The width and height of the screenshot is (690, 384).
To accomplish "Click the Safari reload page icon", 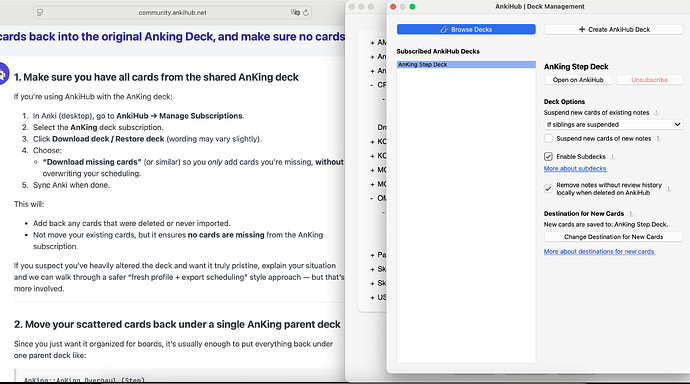I will pyautogui.click(x=305, y=13).
